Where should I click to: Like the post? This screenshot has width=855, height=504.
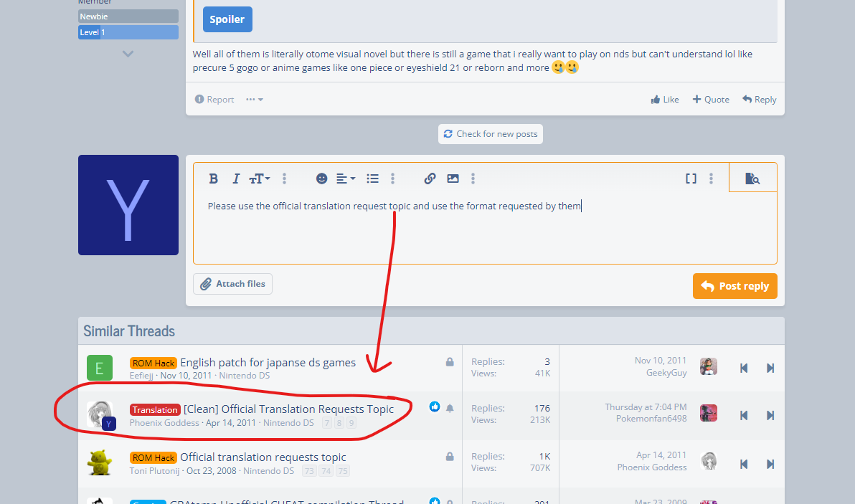click(665, 99)
